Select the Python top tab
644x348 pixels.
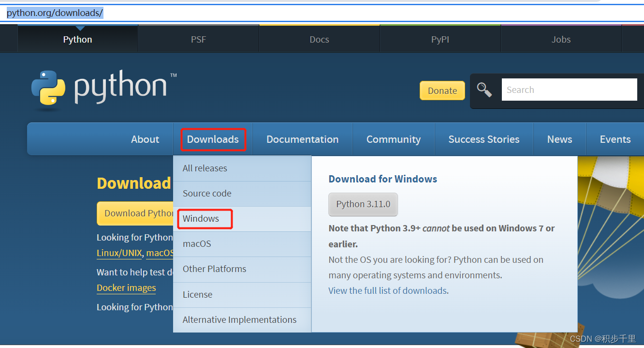click(x=77, y=39)
